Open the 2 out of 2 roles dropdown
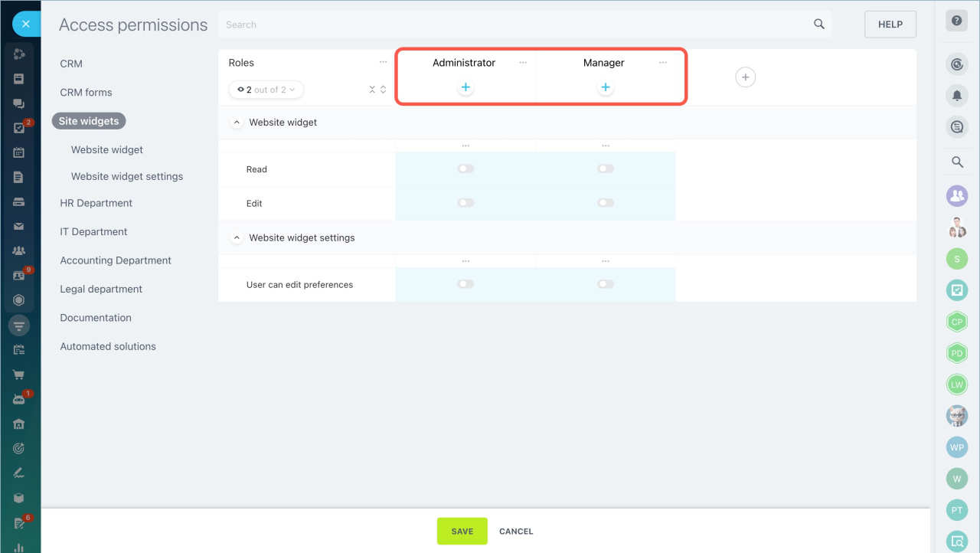The width and height of the screenshot is (980, 553). click(266, 90)
